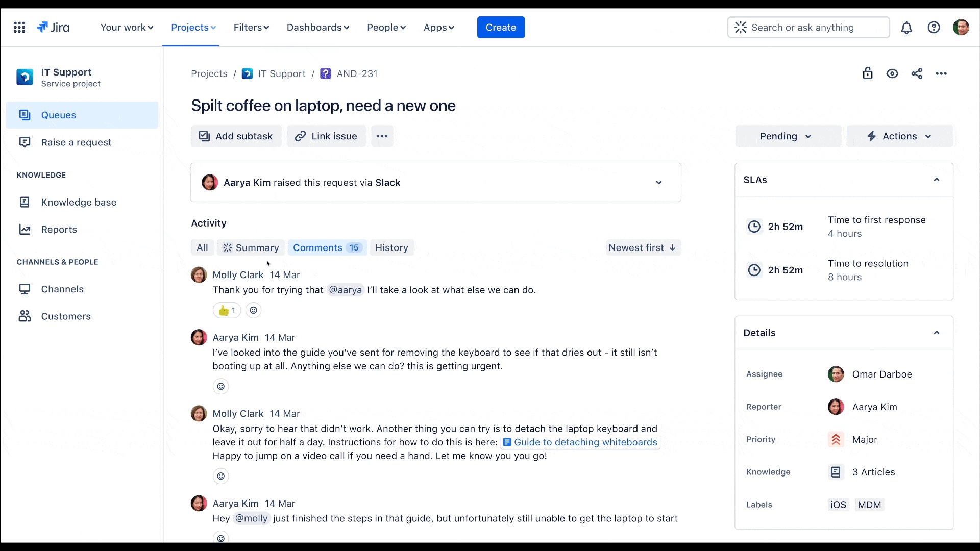This screenshot has height=551, width=980.
Task: Click the Create button
Action: 501,28
